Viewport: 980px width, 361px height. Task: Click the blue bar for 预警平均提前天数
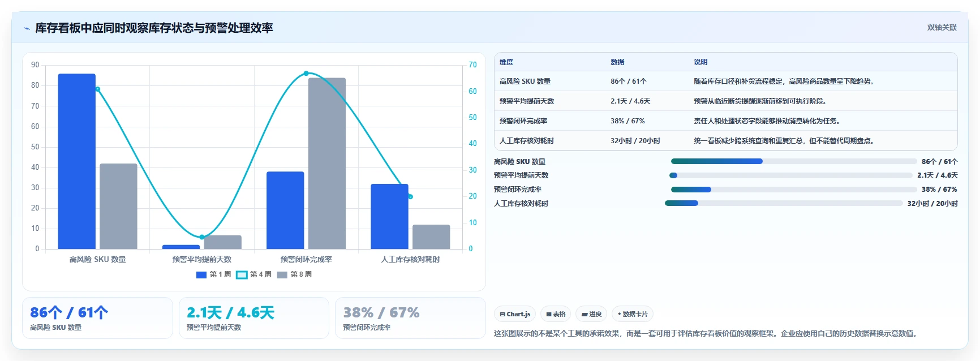pyautogui.click(x=181, y=247)
